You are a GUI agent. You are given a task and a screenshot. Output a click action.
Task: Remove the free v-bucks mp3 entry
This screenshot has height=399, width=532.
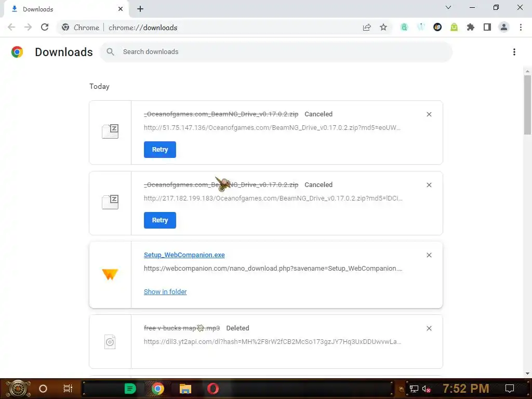coord(429,328)
